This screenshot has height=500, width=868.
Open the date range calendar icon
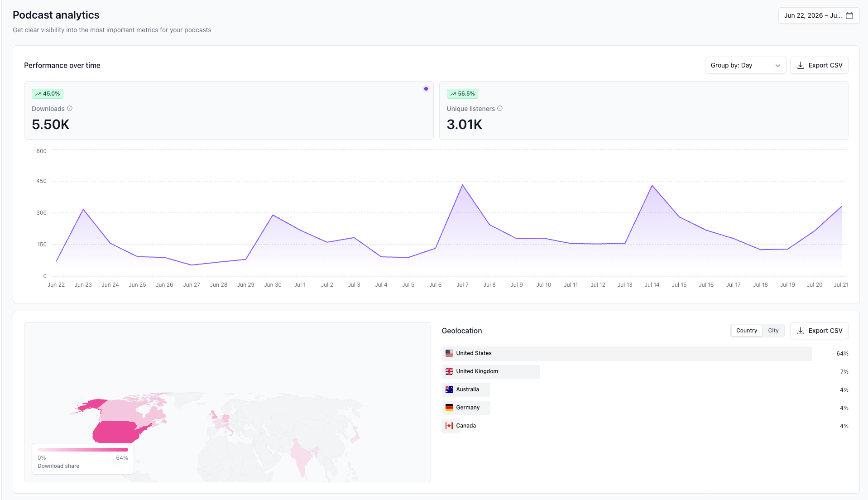click(x=849, y=15)
